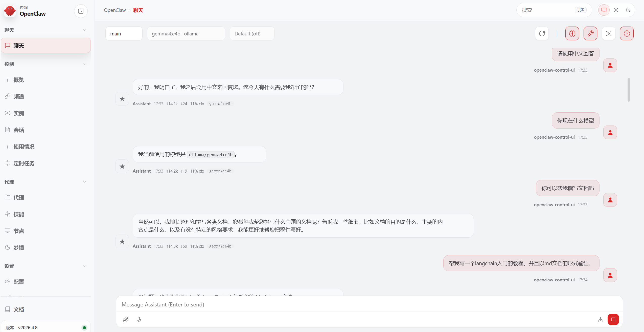Click the focus mode icon
This screenshot has height=332, width=644.
pos(609,33)
